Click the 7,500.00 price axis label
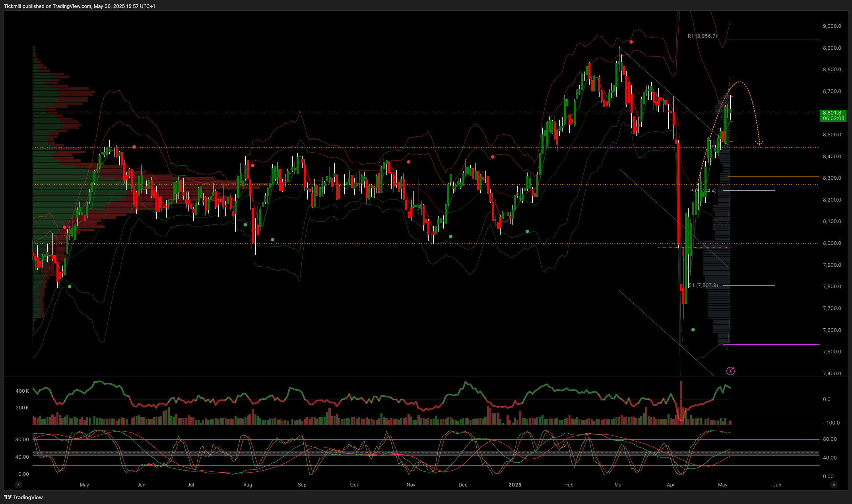The width and height of the screenshot is (852, 504). pos(832,352)
